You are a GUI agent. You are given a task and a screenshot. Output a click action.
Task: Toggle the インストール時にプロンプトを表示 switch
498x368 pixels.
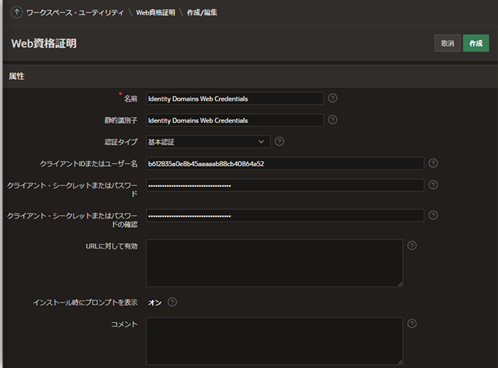pos(155,302)
